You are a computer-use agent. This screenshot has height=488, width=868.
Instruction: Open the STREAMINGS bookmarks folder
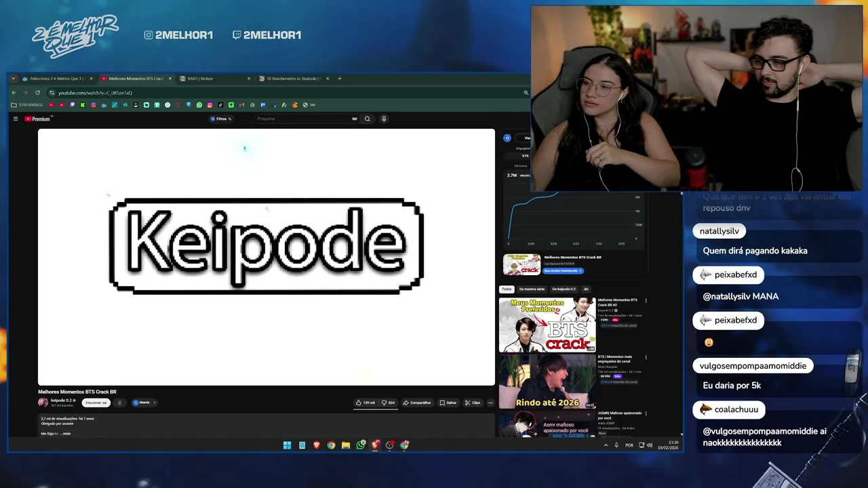(x=26, y=105)
